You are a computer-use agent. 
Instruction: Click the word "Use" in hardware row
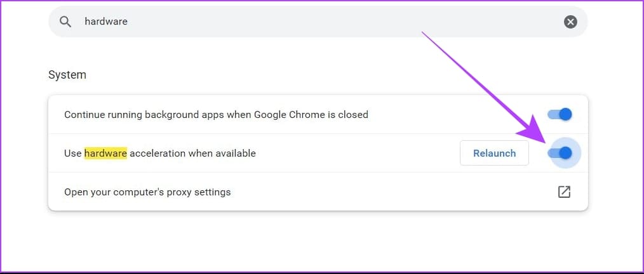click(x=73, y=153)
